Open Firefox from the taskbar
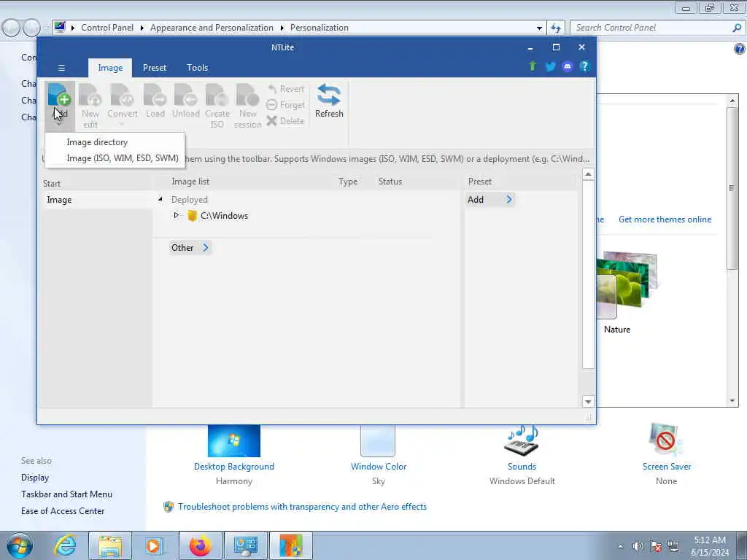 click(x=200, y=545)
